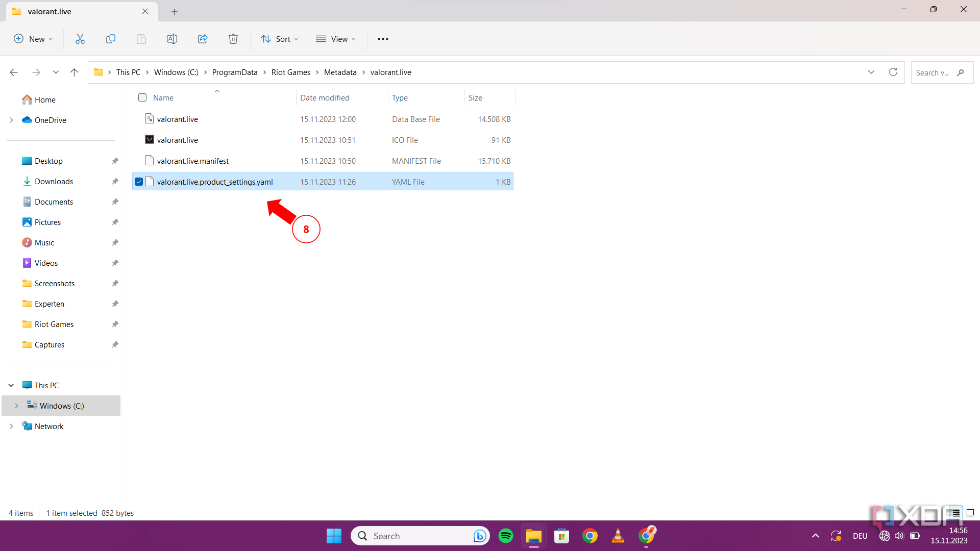Open Captures folder in navigation pane

(50, 345)
